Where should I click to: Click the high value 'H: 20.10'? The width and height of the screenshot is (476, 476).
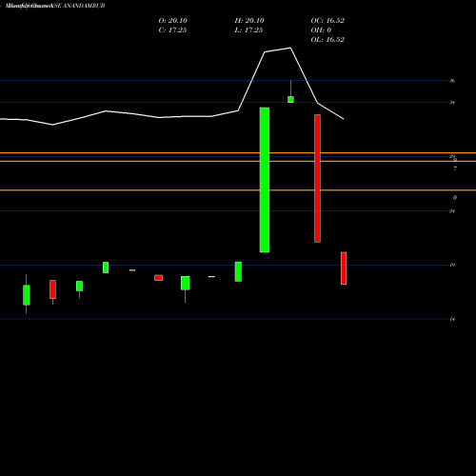click(x=249, y=21)
